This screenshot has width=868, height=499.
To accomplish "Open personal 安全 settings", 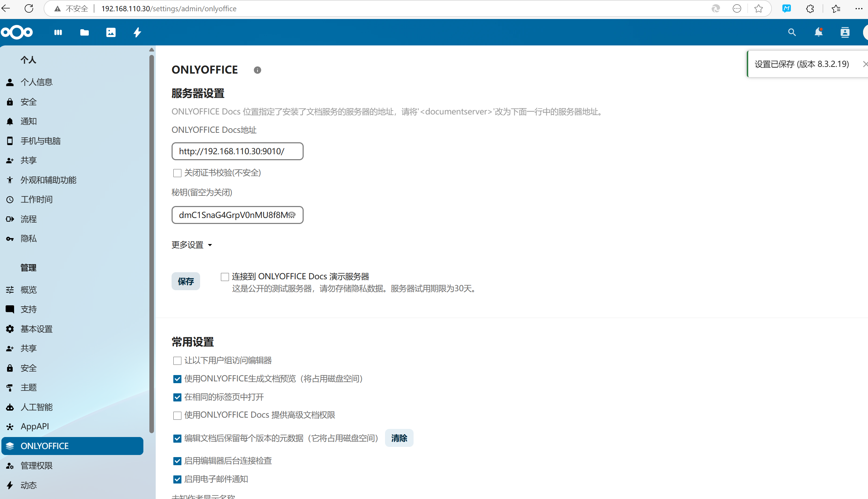I will point(72,102).
